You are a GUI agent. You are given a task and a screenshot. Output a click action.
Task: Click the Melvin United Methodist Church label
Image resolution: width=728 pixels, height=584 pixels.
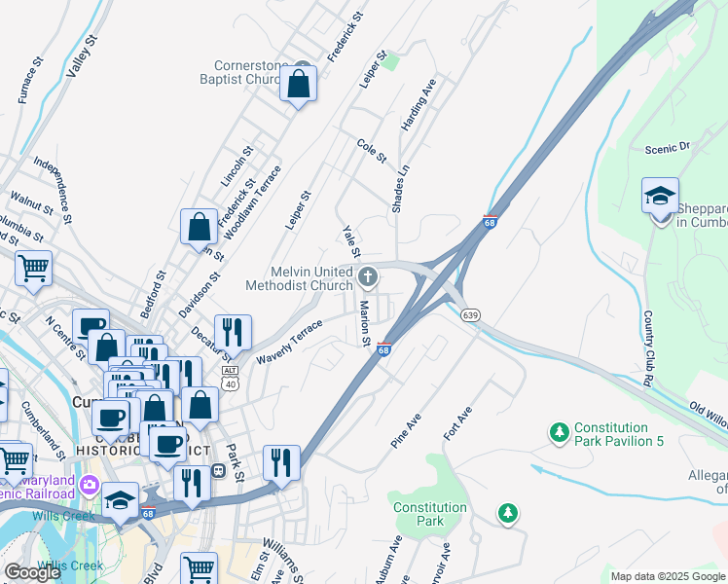click(300, 278)
